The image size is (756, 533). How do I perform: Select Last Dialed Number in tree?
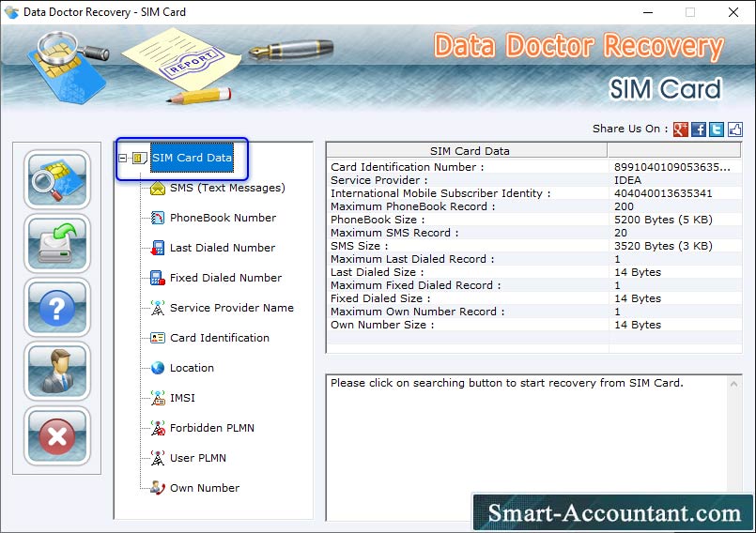point(223,248)
